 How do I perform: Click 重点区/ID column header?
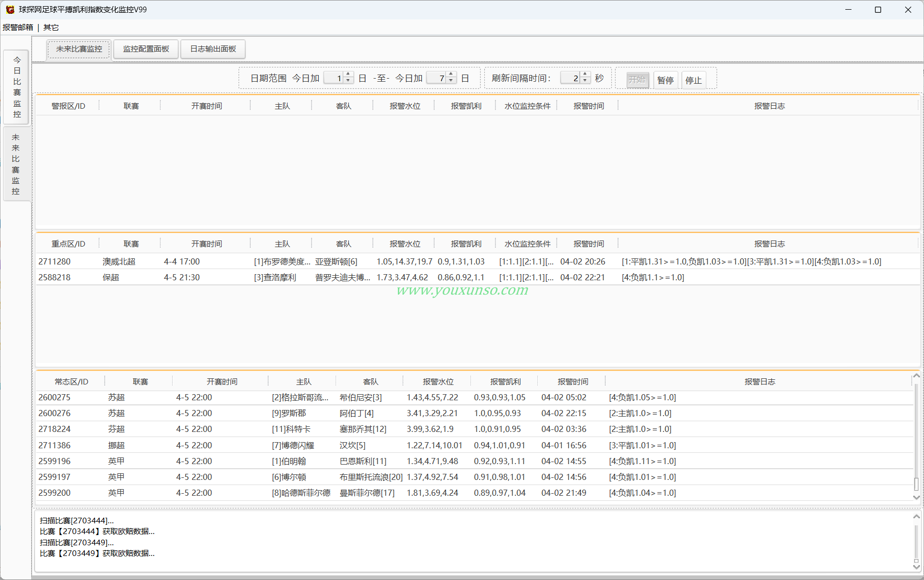[x=68, y=244]
